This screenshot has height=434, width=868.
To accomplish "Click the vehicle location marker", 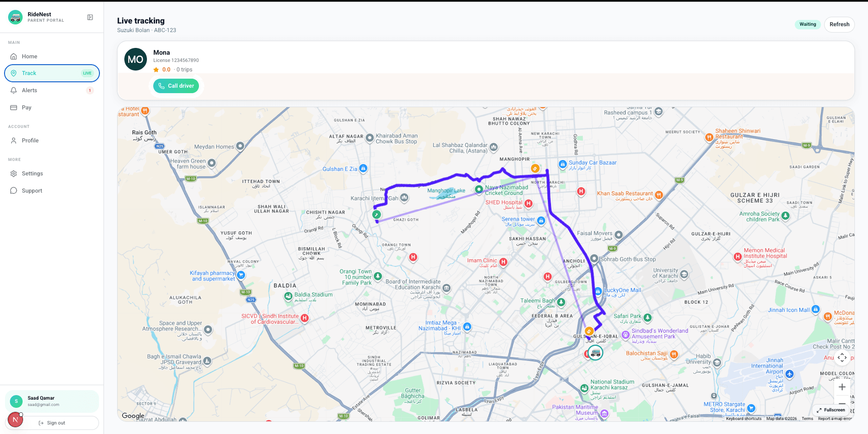I will (x=595, y=353).
